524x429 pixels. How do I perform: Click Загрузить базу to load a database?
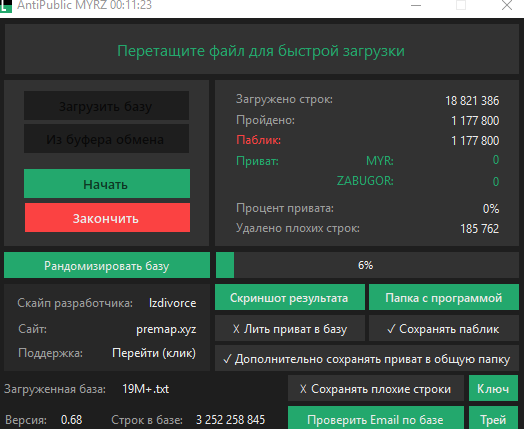tap(106, 106)
